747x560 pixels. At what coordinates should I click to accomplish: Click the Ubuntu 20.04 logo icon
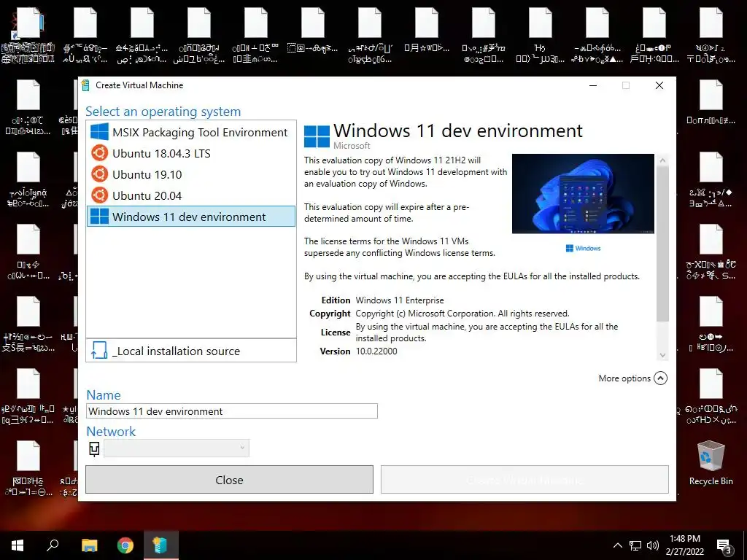pyautogui.click(x=99, y=195)
